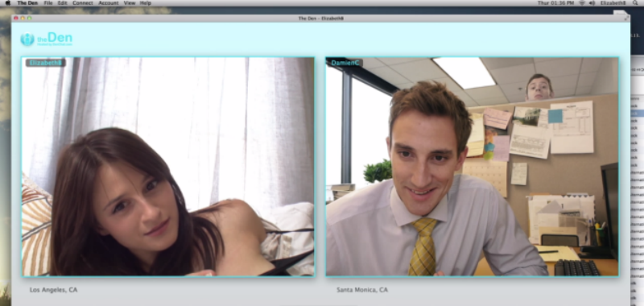Open the File menu

(48, 3)
